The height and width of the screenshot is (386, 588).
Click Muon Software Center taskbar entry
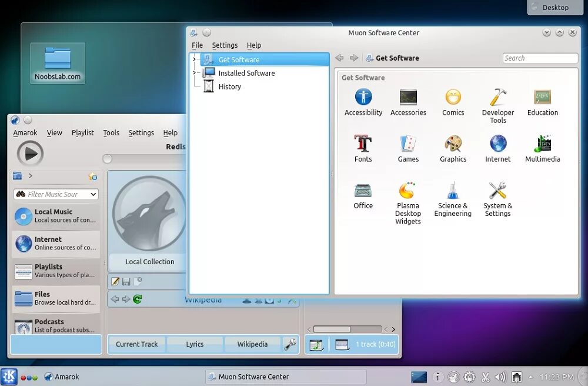point(285,377)
